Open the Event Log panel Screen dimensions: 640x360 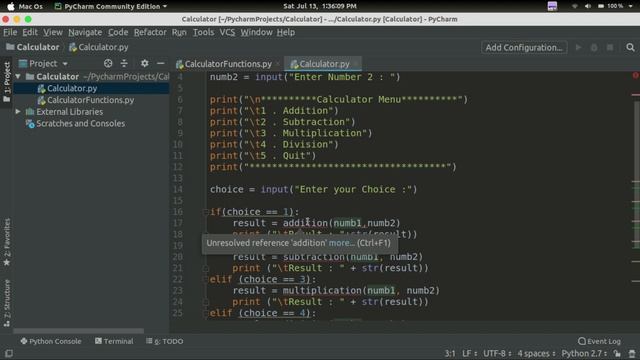click(x=599, y=341)
